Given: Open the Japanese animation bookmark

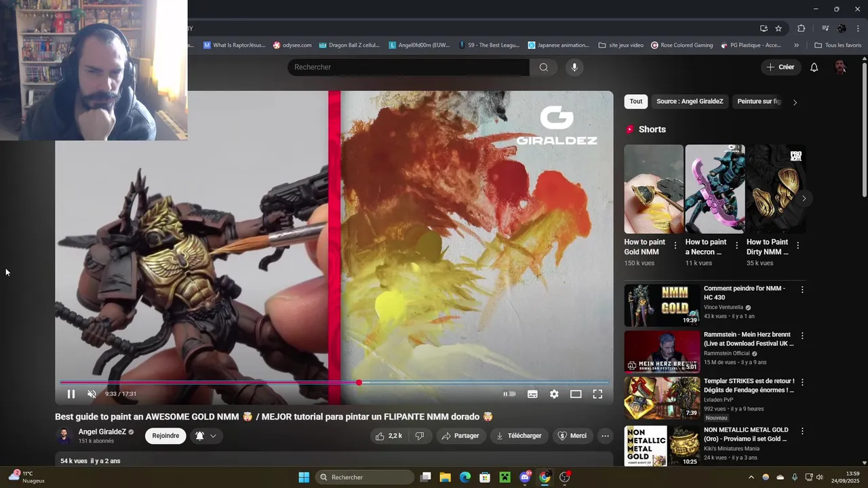Looking at the screenshot, I should [558, 45].
